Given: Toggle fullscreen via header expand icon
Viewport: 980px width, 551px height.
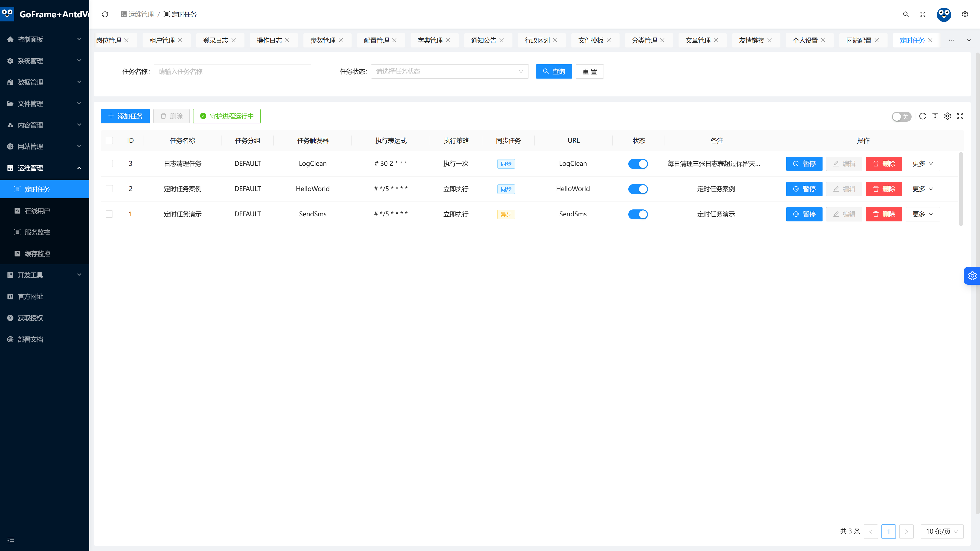Looking at the screenshot, I should 923,15.
